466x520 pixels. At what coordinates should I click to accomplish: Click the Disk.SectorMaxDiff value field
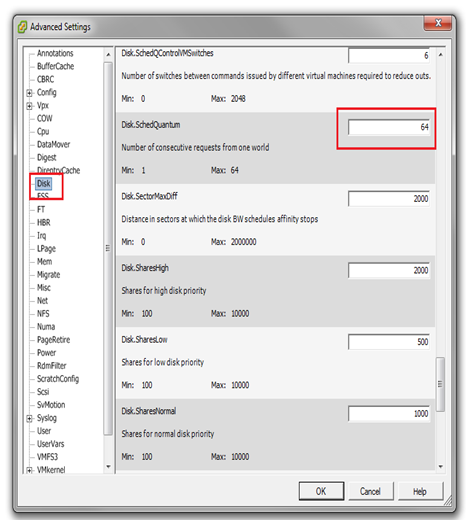(389, 199)
